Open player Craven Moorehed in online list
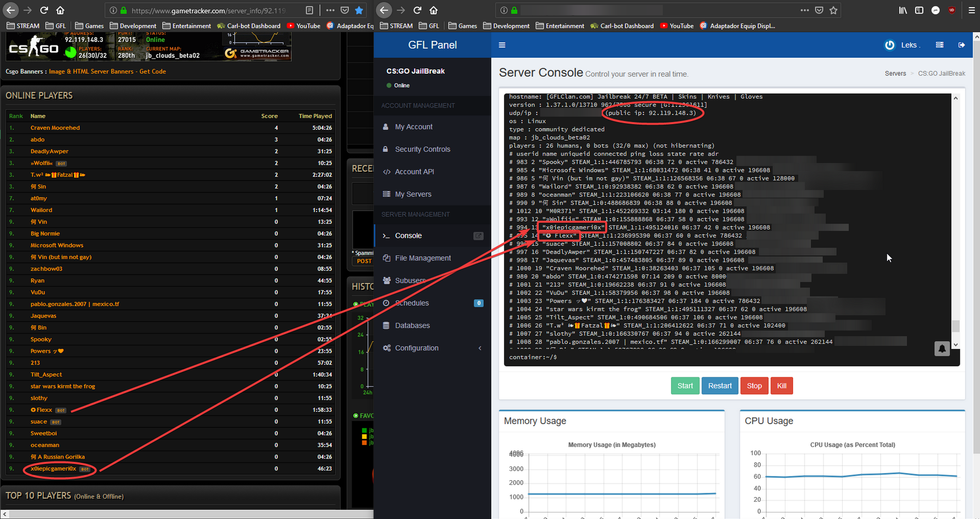Image resolution: width=980 pixels, height=519 pixels. 55,128
